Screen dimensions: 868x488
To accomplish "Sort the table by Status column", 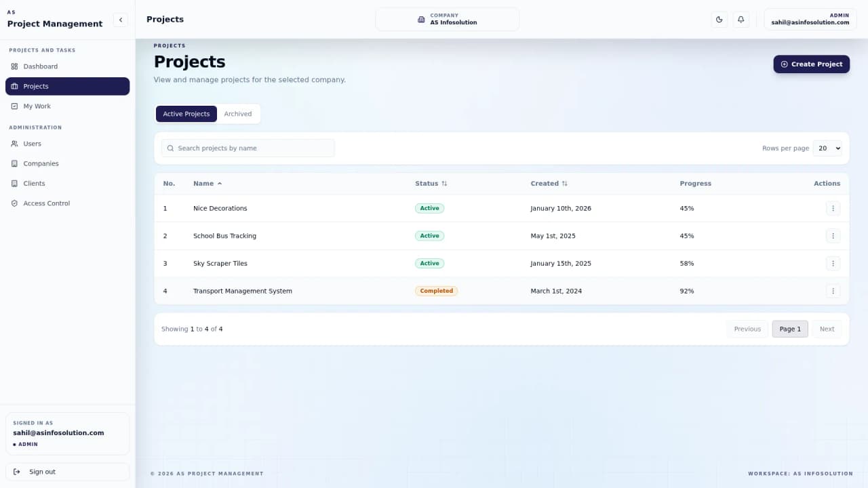I will pyautogui.click(x=431, y=184).
